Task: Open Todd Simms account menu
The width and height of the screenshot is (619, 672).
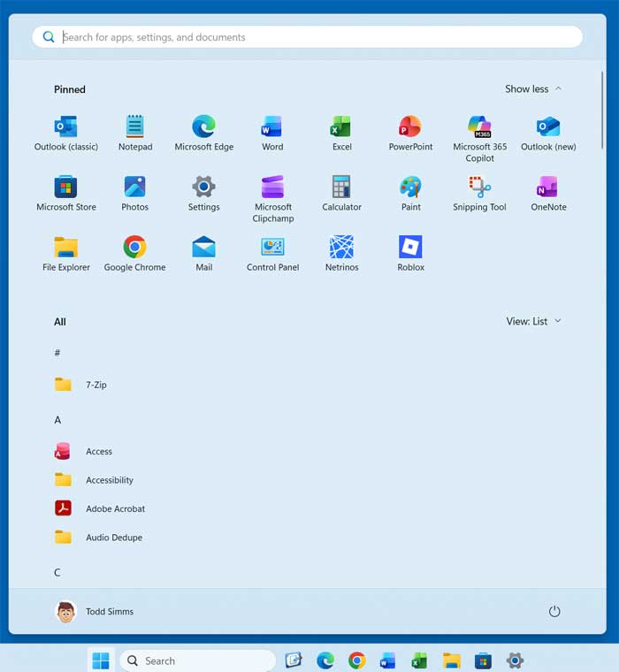Action: [95, 612]
